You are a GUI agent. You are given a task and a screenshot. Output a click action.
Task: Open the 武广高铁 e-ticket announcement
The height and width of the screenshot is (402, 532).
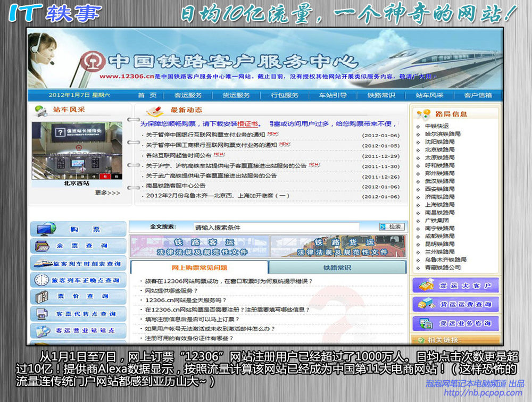pos(211,175)
